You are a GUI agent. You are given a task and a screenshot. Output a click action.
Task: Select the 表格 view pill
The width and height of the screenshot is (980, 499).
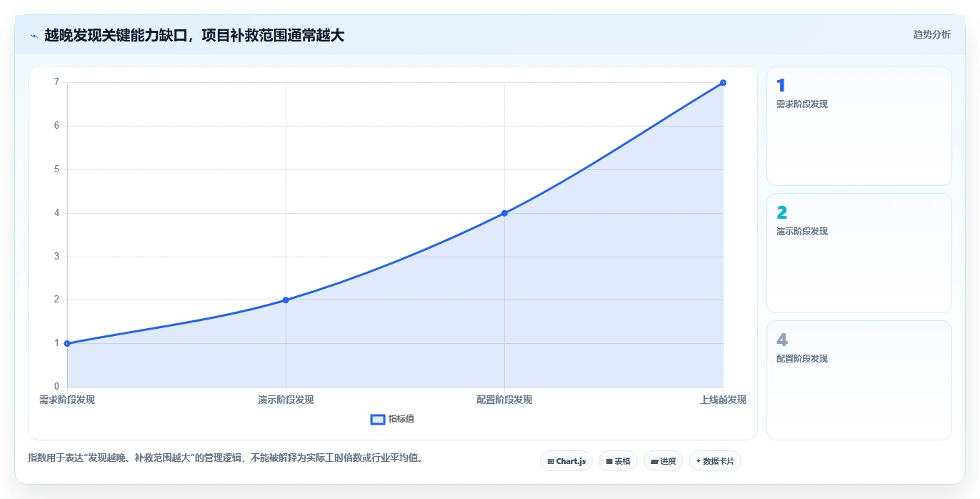[x=618, y=461]
